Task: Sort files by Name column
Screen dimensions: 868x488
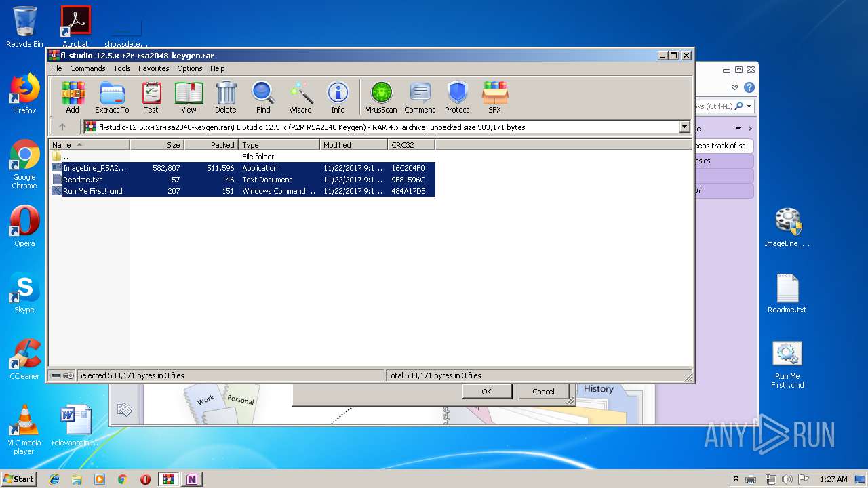Action: point(90,144)
